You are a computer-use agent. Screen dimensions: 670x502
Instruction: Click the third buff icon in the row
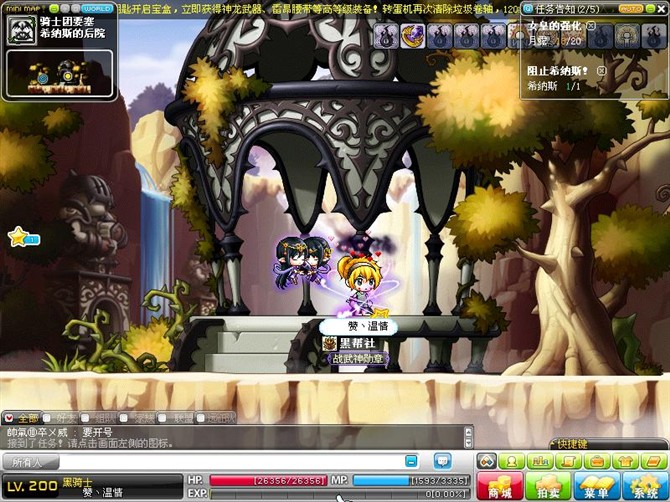point(440,35)
